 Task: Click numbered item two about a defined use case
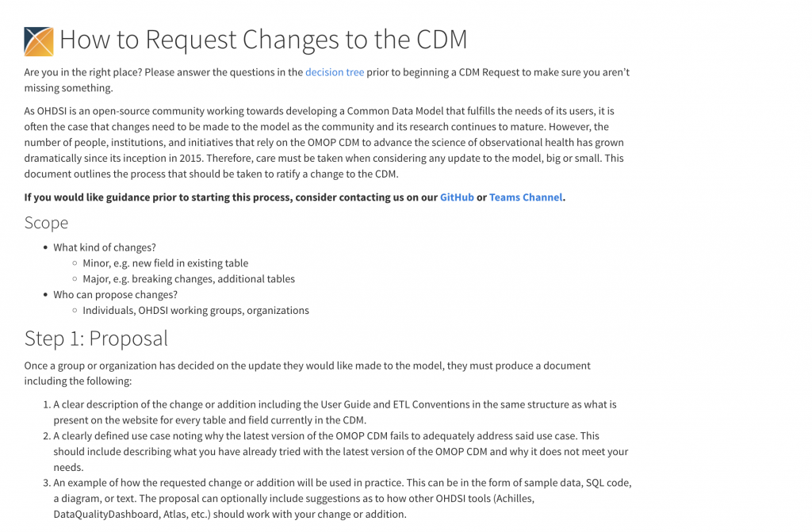pyautogui.click(x=339, y=452)
